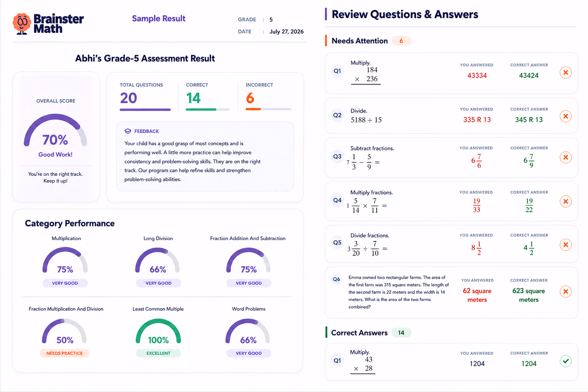Click the EXCELLENT badge
588x392 pixels.
point(158,353)
